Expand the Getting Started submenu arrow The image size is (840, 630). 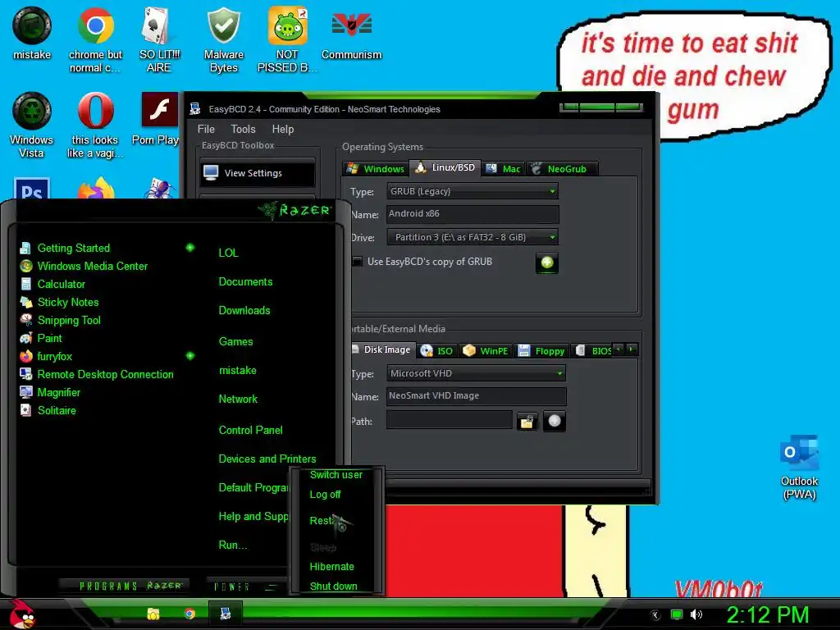(190, 248)
